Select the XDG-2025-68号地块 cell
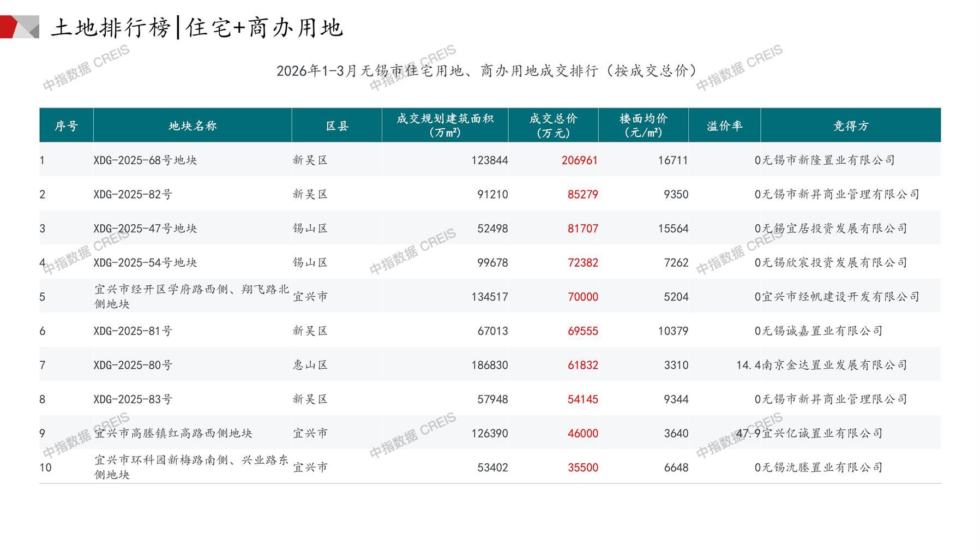The height and width of the screenshot is (551, 980). coord(145,160)
